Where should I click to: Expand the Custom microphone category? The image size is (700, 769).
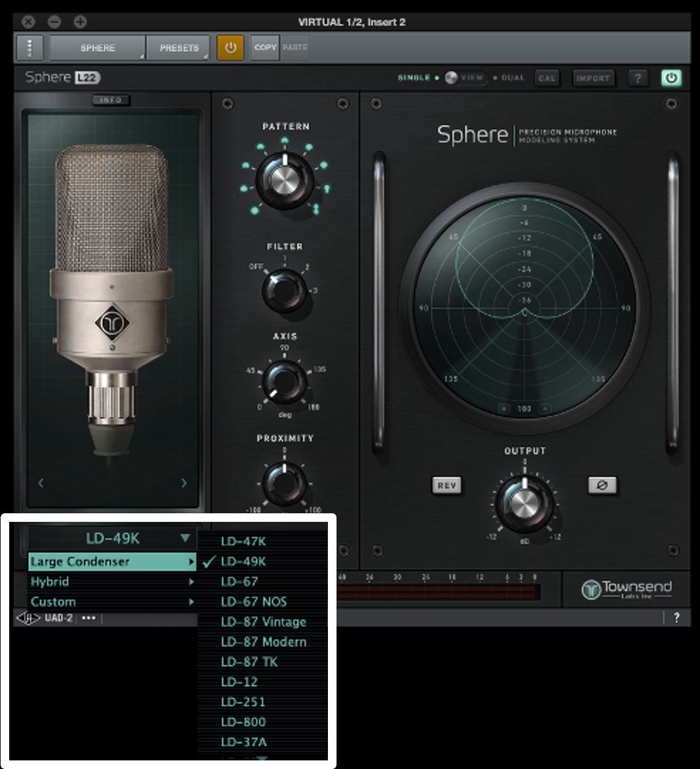tap(110, 602)
